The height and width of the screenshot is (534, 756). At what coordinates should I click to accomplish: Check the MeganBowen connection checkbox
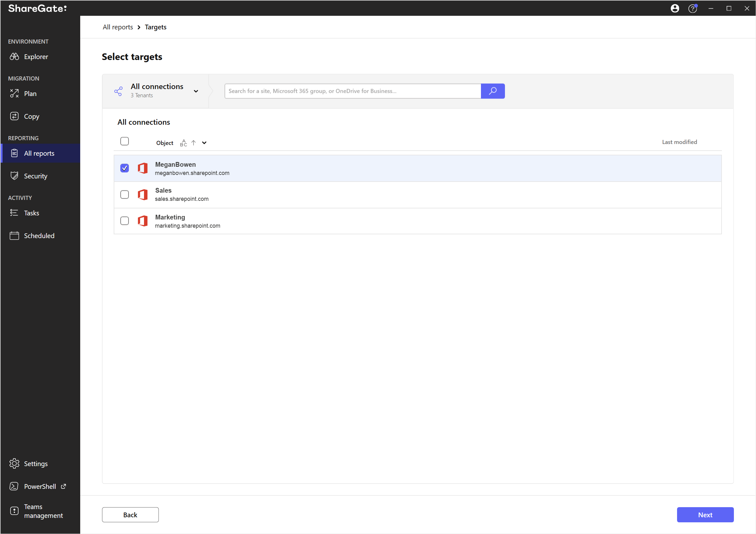(125, 168)
